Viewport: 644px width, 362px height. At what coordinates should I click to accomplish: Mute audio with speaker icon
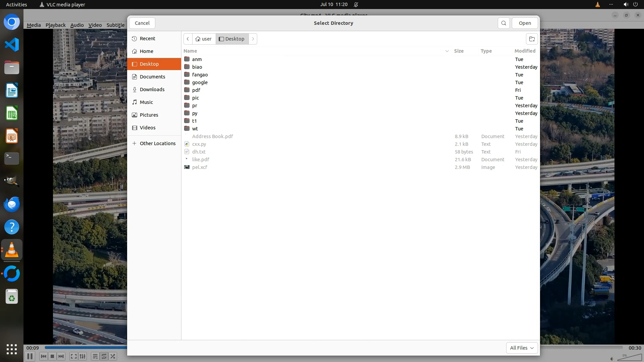(612, 359)
